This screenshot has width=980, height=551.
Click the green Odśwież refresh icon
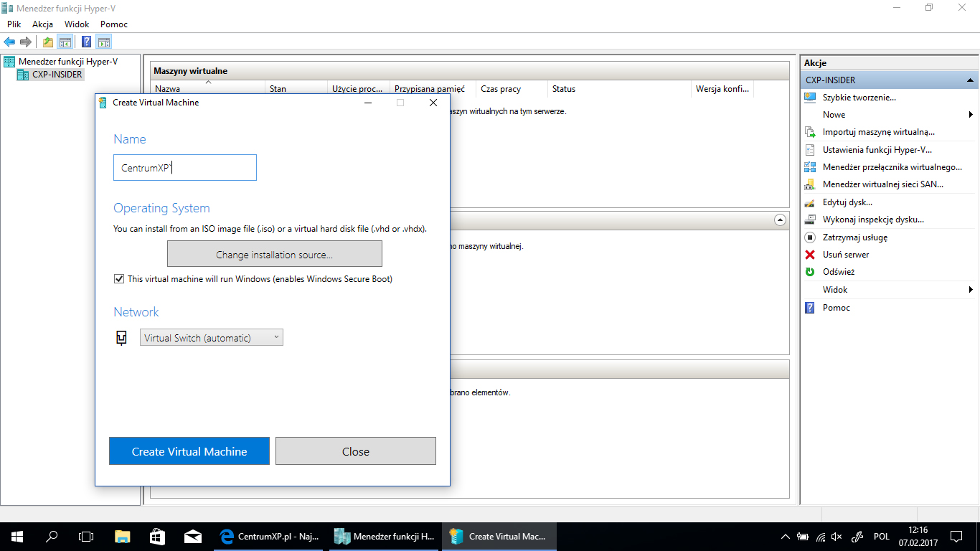point(810,272)
